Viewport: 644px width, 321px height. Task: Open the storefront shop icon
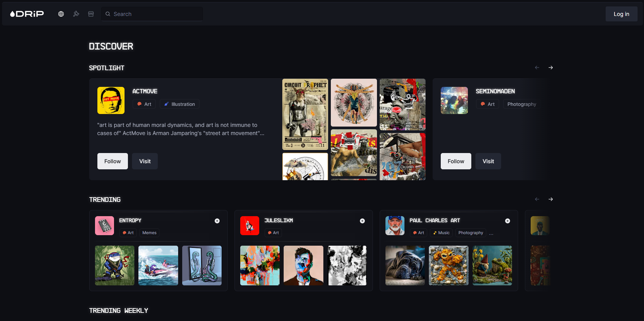(x=91, y=14)
